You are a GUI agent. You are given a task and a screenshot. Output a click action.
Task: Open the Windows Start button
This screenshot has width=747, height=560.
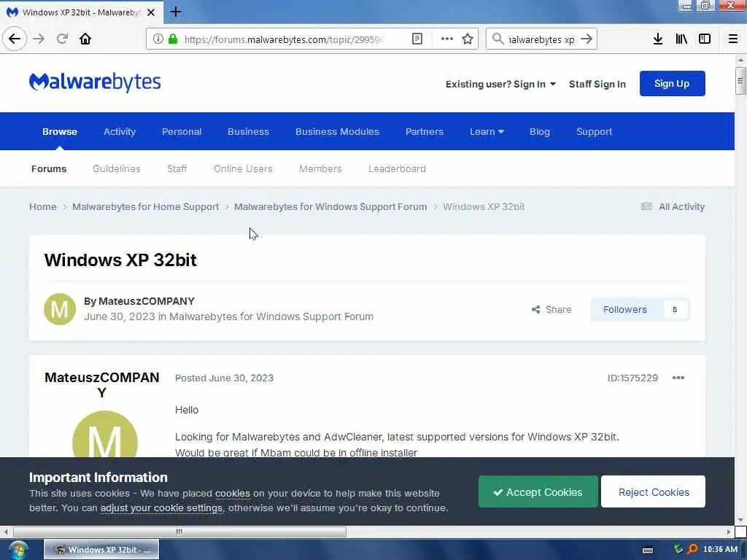(18, 550)
